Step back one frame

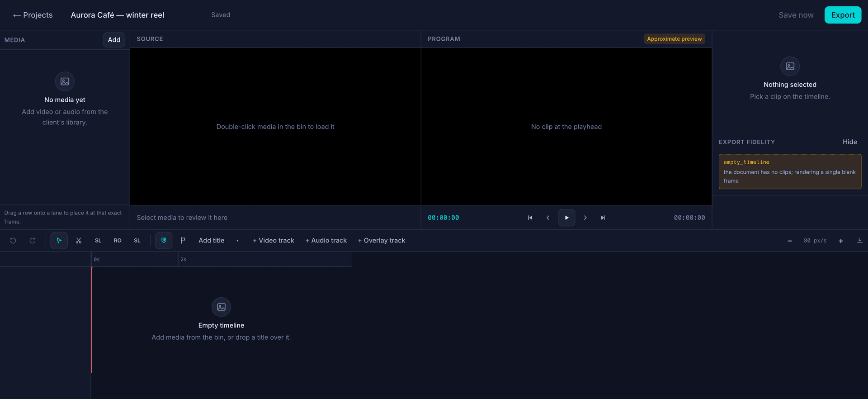(548, 218)
